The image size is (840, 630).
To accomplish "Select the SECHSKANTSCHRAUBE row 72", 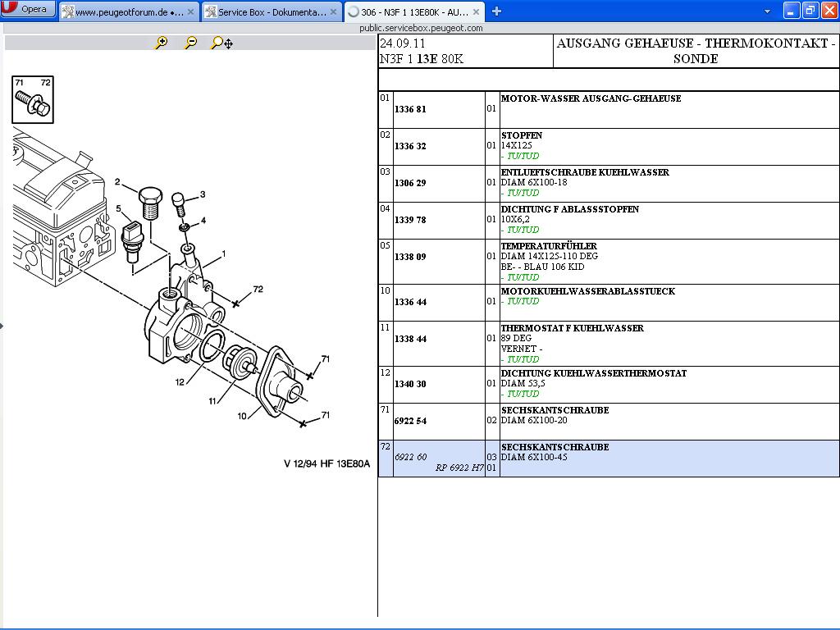I will click(x=555, y=447).
